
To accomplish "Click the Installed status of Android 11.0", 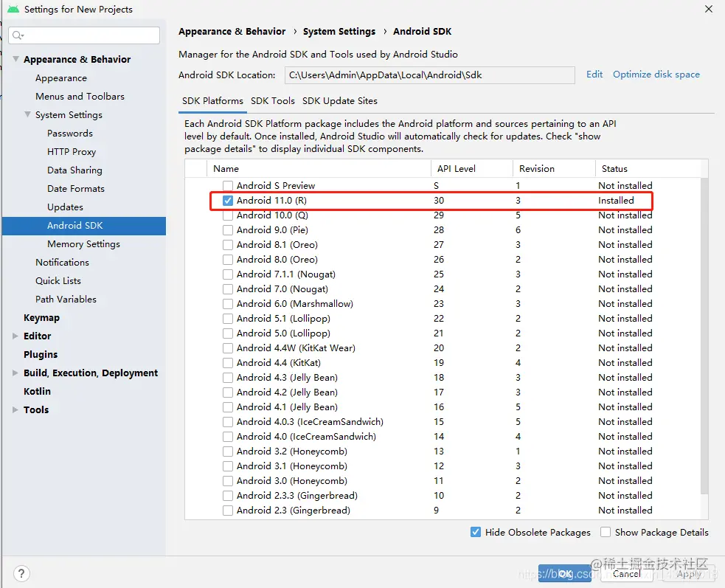I will click(x=616, y=201).
